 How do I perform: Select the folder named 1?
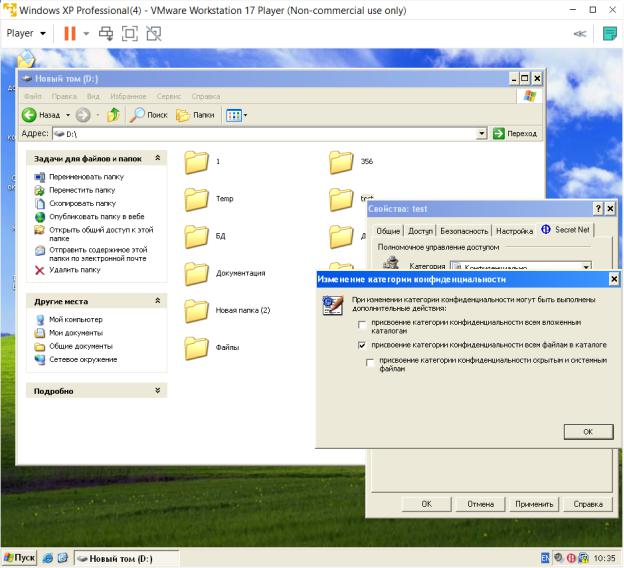click(x=197, y=162)
